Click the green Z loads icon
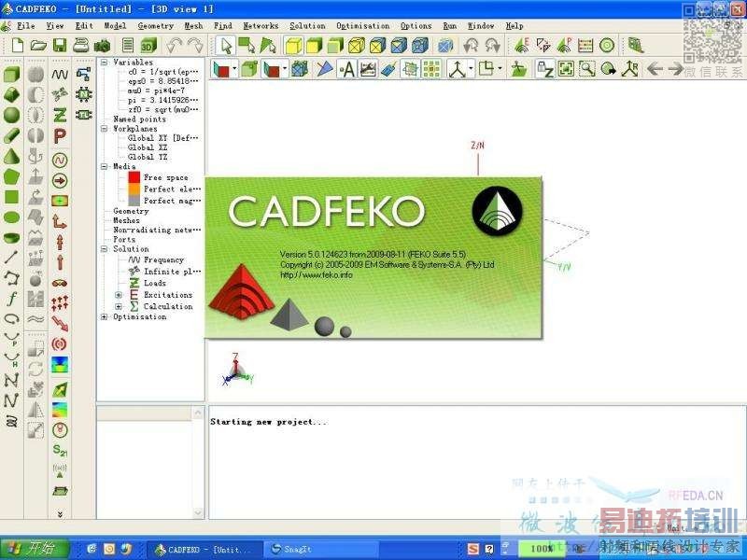 tap(60, 115)
